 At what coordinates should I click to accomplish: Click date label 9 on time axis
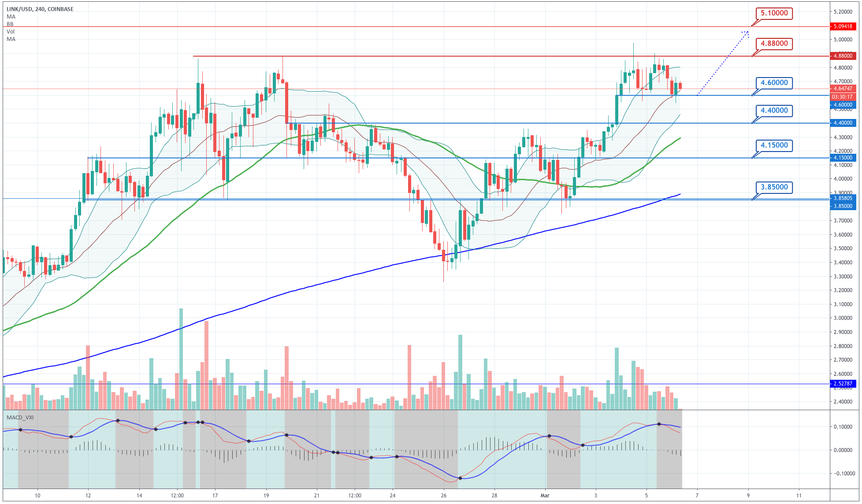tap(748, 496)
